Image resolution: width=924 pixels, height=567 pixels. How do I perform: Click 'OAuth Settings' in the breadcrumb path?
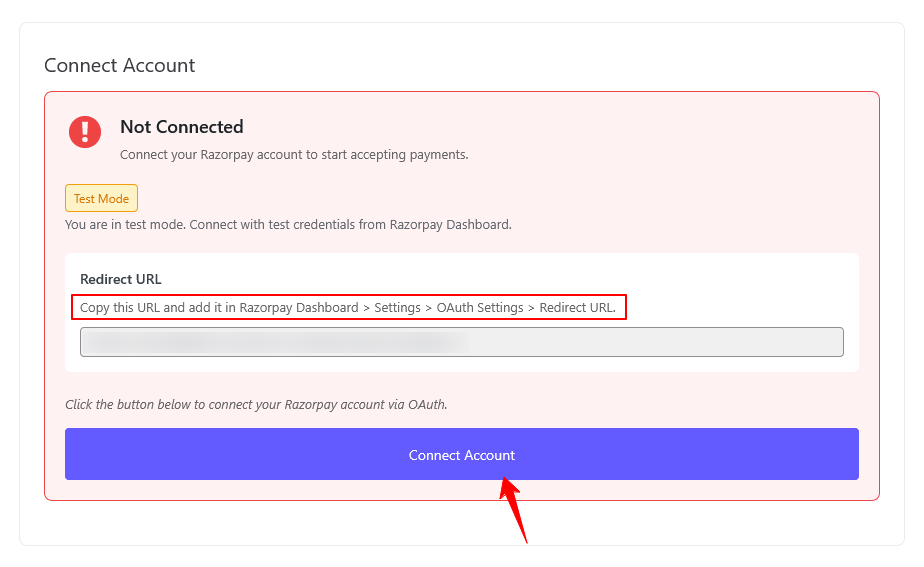480,308
